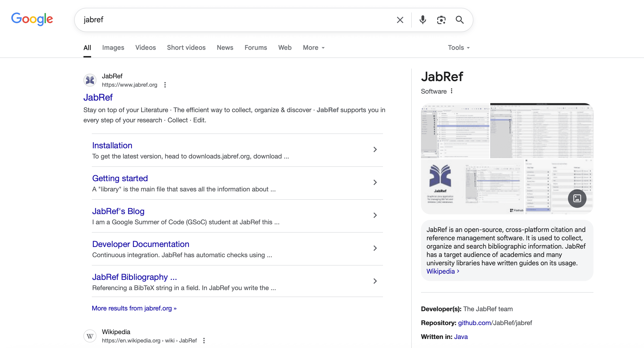Expand the More search categories dropdown
Screen dimensions: 644x348
click(x=313, y=47)
